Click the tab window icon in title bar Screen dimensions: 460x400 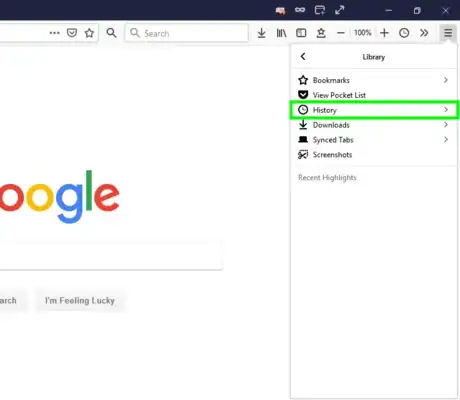click(320, 10)
